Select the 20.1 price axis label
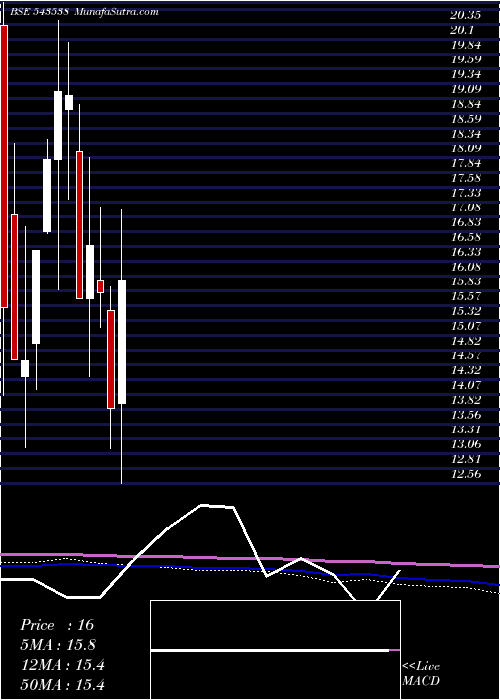The width and height of the screenshot is (500, 700). [462, 30]
